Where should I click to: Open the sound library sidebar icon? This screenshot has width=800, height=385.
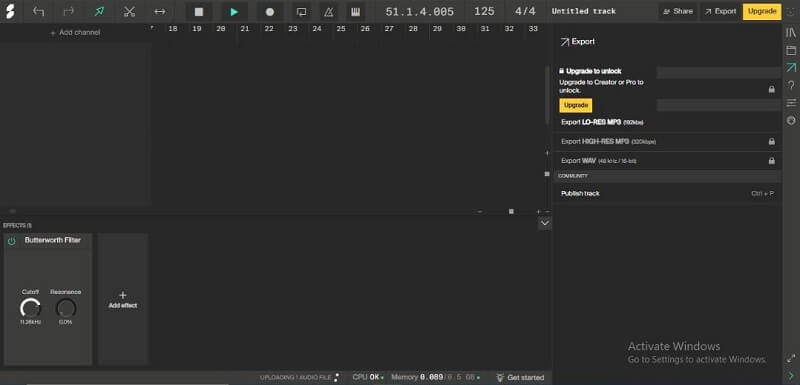[791, 33]
